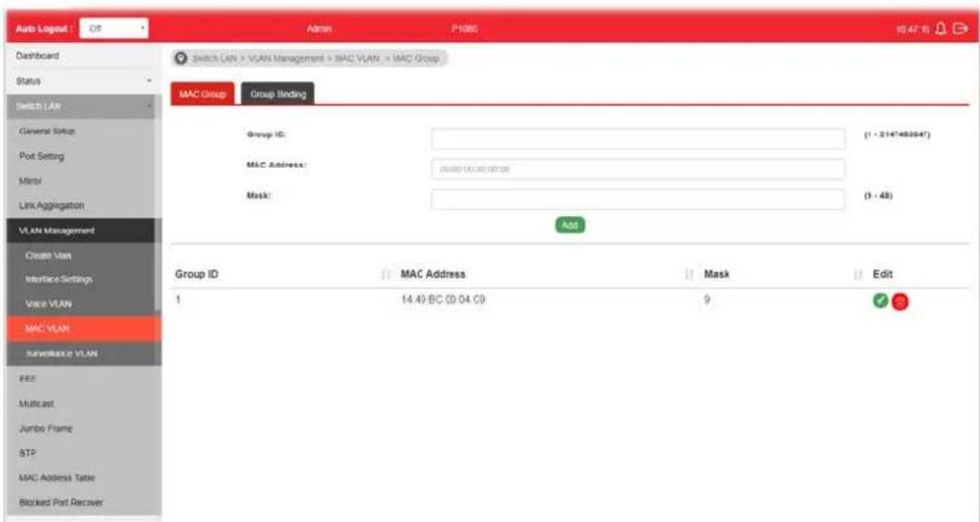Switch to the Group Binding tab
980x522 pixels.
tap(278, 95)
